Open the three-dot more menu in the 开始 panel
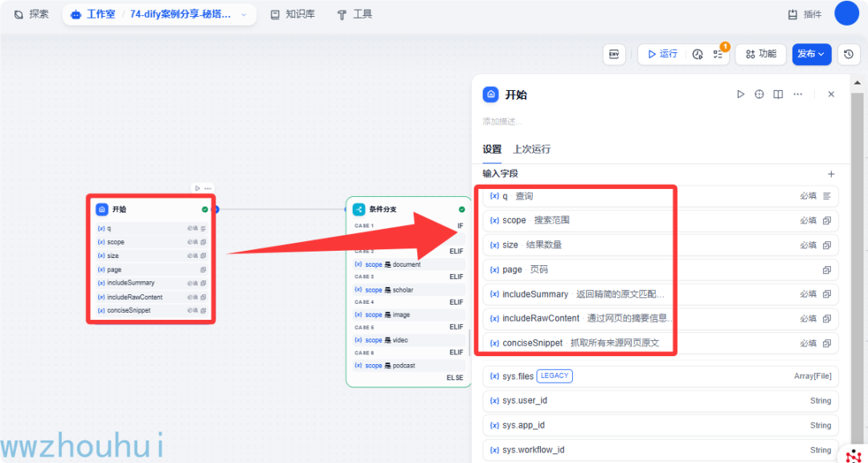 (798, 95)
